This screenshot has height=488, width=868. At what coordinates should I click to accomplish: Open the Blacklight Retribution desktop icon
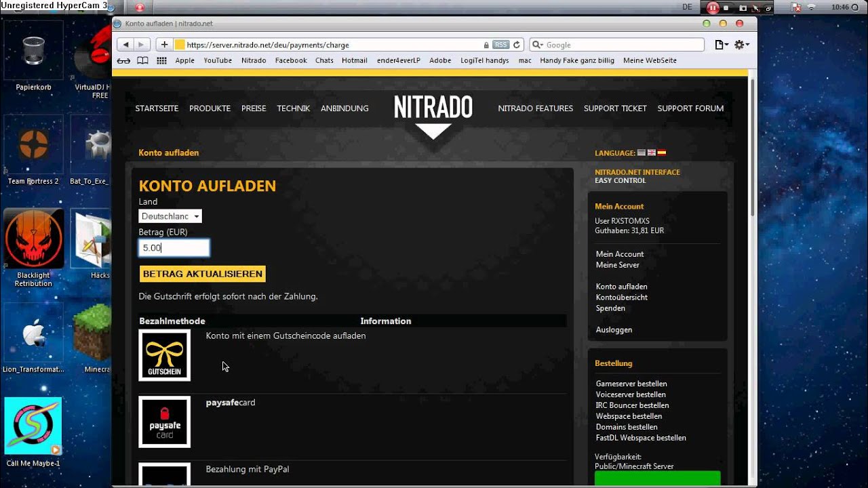click(x=33, y=248)
